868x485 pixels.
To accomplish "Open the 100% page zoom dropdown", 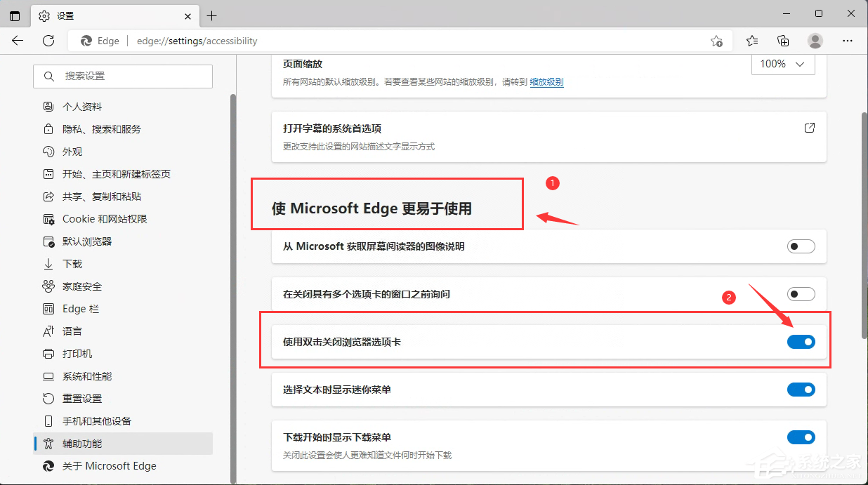I will click(x=783, y=64).
